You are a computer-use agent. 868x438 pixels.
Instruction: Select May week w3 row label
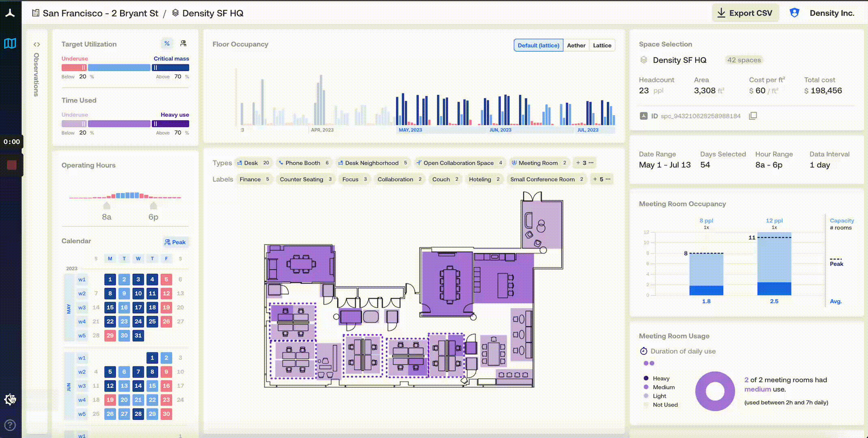pyautogui.click(x=82, y=307)
